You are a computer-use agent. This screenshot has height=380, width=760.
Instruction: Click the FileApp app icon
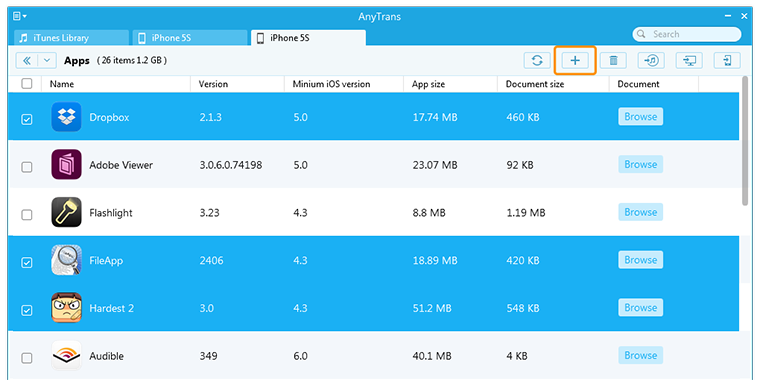pyautogui.click(x=66, y=260)
